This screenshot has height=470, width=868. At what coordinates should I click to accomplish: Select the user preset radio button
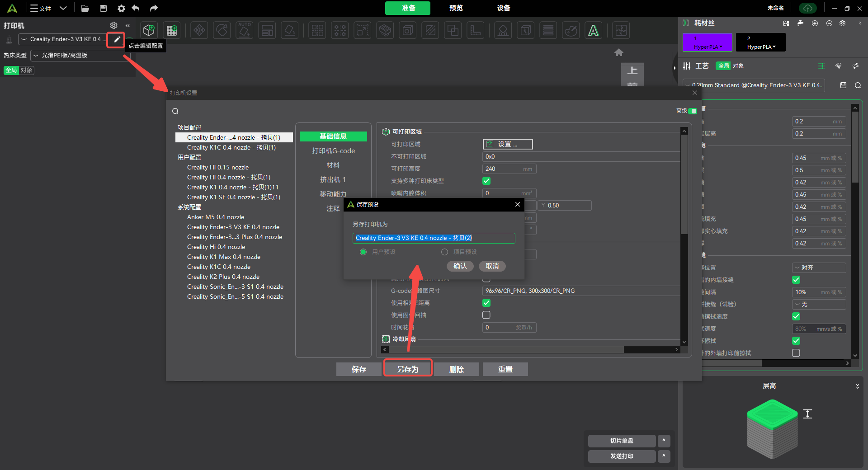[363, 252]
